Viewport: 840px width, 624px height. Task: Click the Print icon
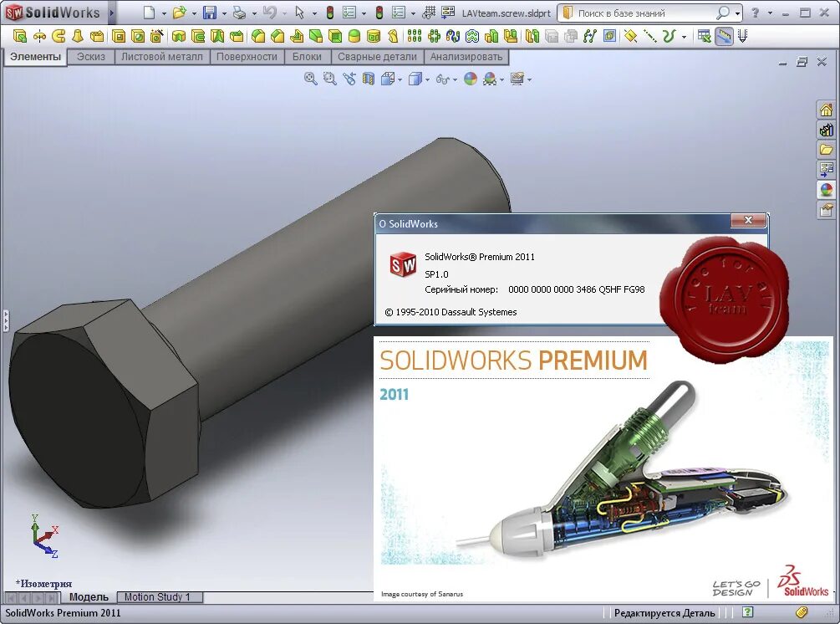click(239, 13)
